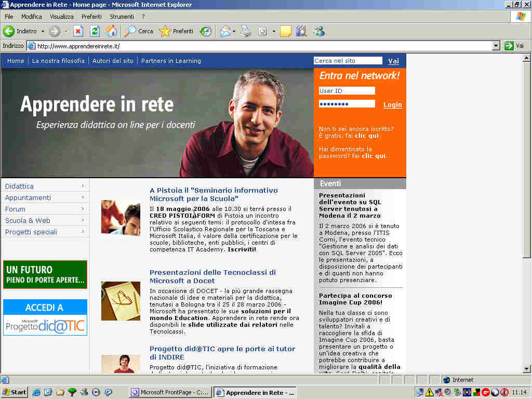
Task: Click the Internet zone globe in status bar
Action: pyautogui.click(x=446, y=380)
